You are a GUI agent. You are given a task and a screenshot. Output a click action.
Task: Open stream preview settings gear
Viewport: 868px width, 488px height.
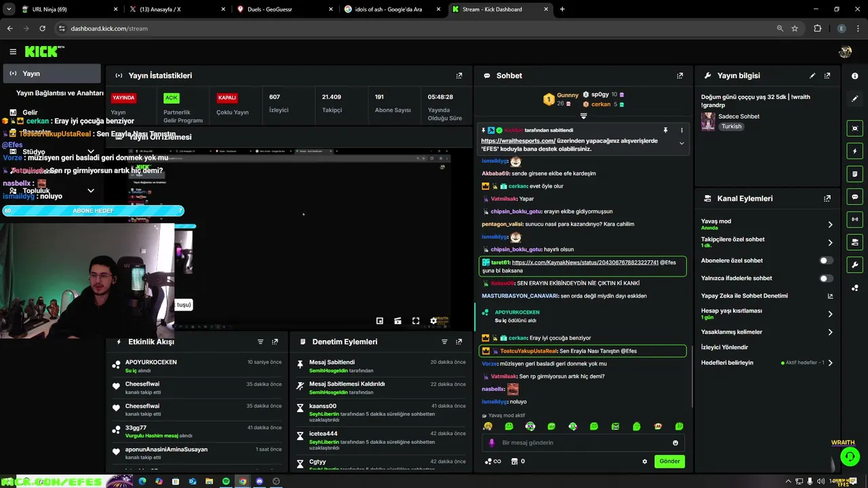coord(434,321)
